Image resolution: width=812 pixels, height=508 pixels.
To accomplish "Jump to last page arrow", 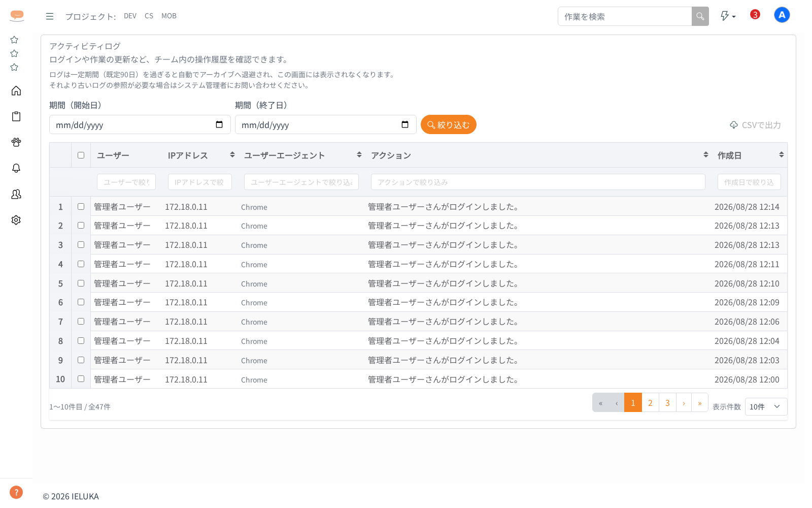I will [700, 403].
